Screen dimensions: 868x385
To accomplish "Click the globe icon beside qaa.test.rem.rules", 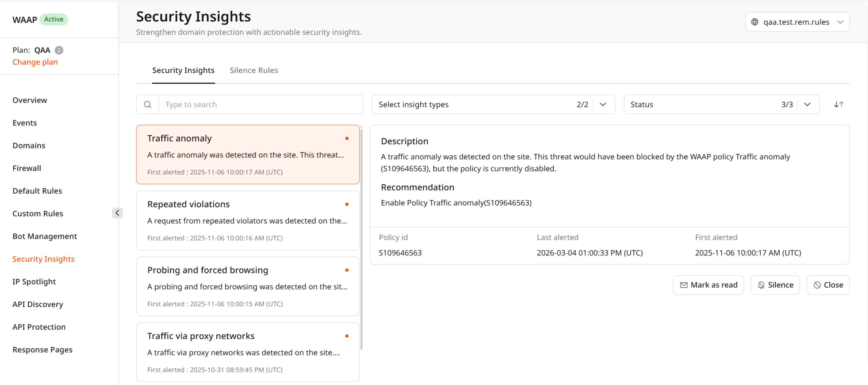I will (755, 22).
